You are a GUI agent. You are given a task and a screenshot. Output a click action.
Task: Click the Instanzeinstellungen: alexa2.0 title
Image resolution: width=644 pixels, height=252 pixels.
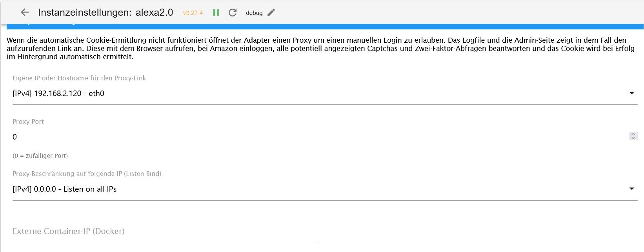pyautogui.click(x=106, y=13)
